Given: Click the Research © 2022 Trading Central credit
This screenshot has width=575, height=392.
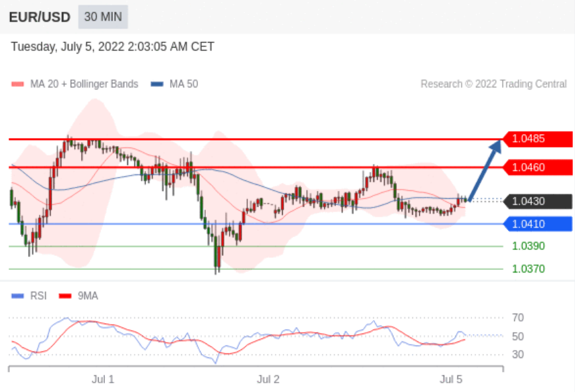Looking at the screenshot, I should click(x=493, y=84).
